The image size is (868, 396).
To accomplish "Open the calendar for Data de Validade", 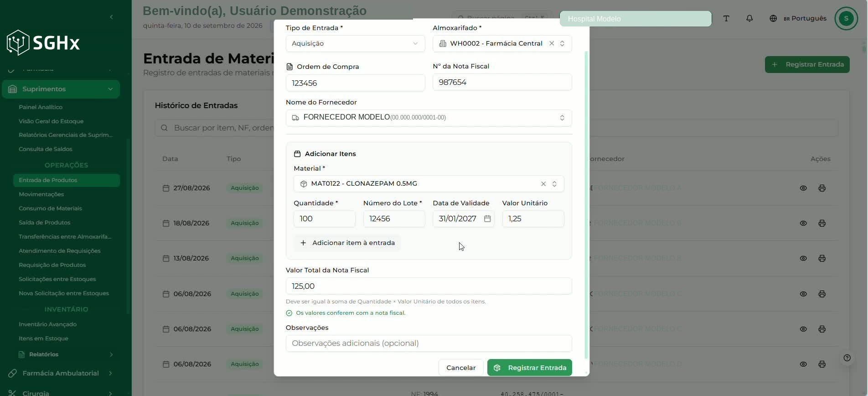I will [x=487, y=219].
